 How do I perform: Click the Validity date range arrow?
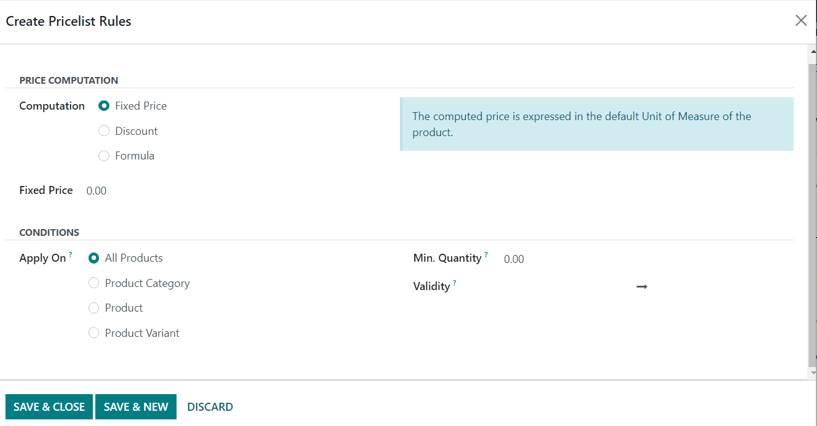coord(642,287)
